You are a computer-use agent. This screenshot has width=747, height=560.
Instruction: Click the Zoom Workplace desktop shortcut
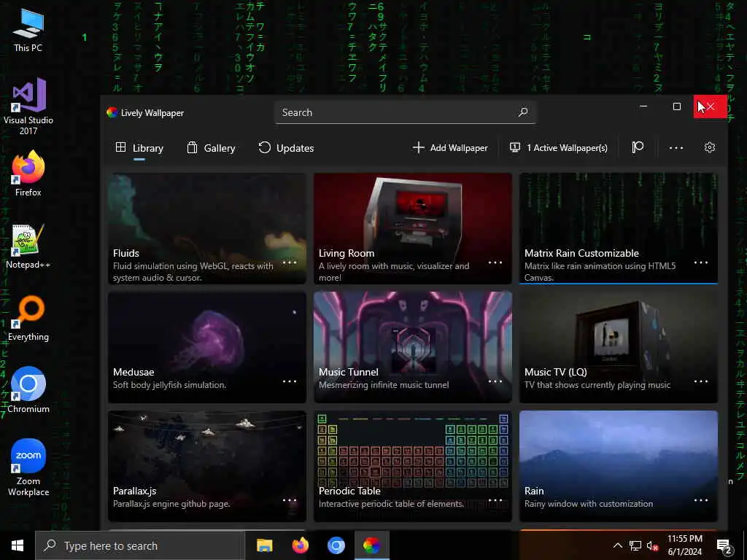point(28,467)
